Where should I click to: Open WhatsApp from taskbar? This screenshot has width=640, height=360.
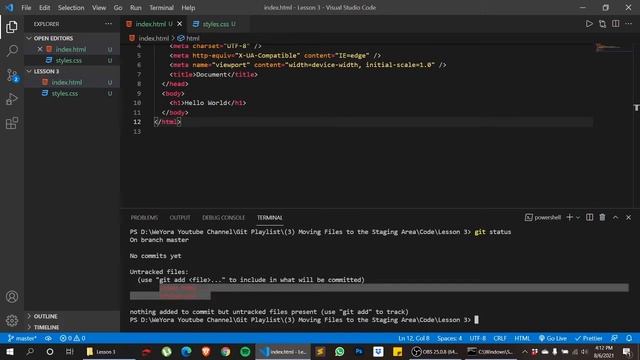tap(339, 351)
